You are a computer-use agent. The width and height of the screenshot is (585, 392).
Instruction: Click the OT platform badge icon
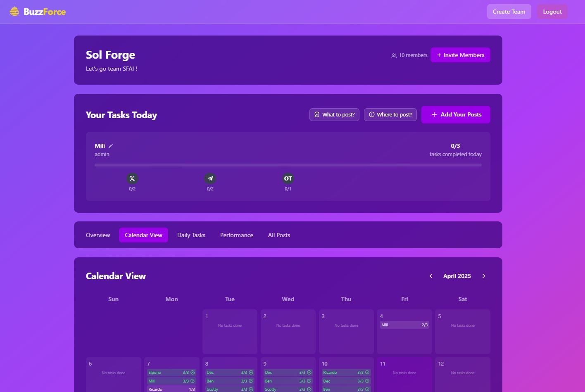(288, 178)
